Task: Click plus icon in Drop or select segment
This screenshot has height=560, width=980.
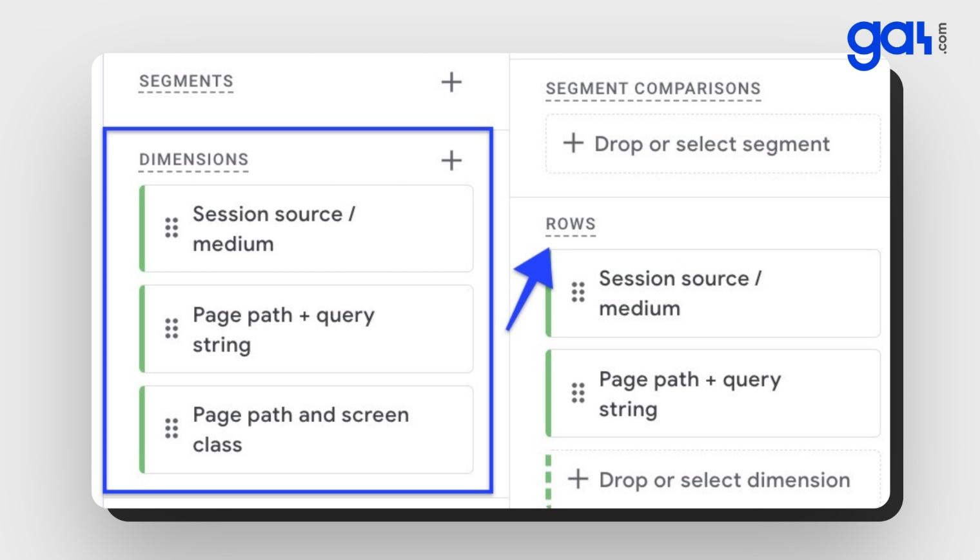Action: point(573,143)
